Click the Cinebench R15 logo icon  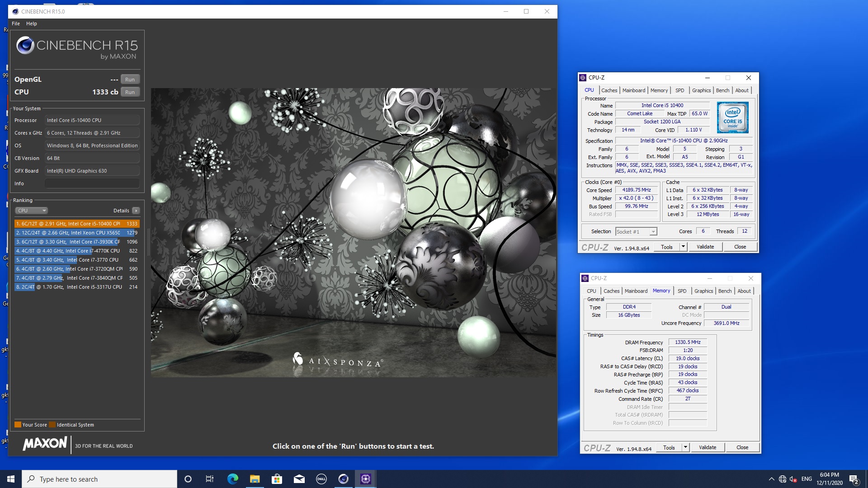pyautogui.click(x=25, y=45)
